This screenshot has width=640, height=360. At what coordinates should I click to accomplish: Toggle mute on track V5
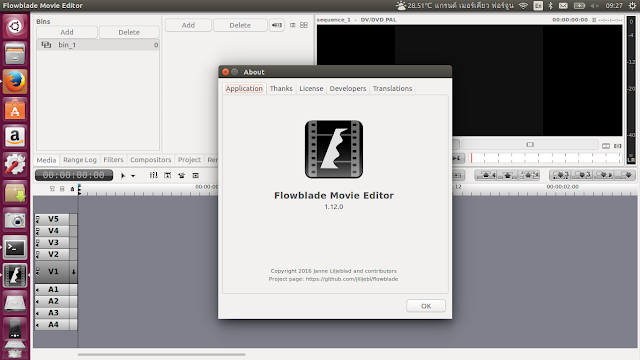pyautogui.click(x=38, y=219)
